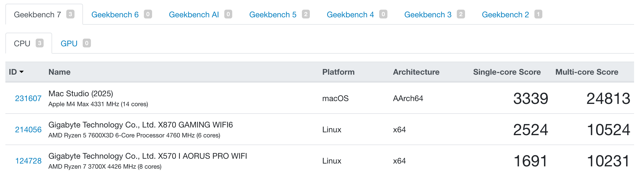
Task: Open result ID 214056
Action: point(28,130)
